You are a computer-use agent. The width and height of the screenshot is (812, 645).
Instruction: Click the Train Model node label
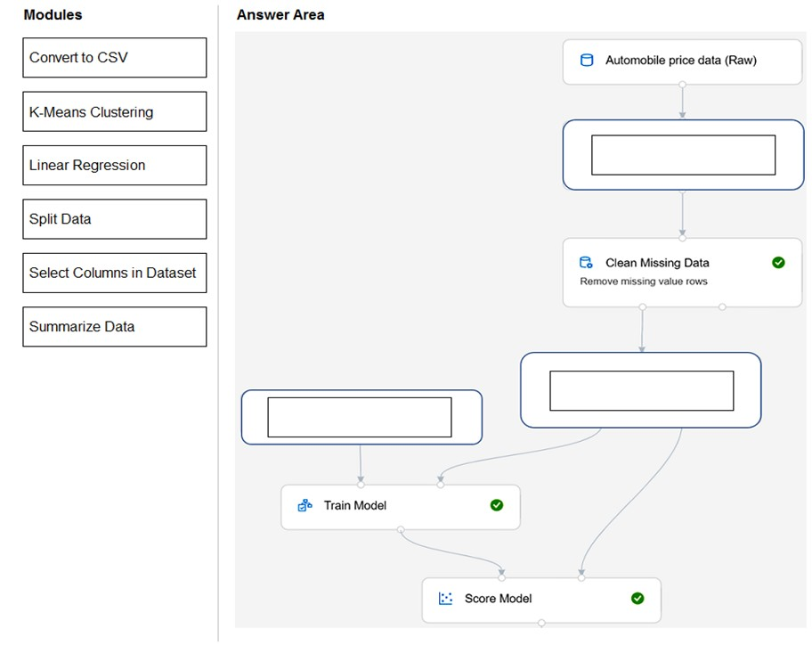click(x=355, y=505)
